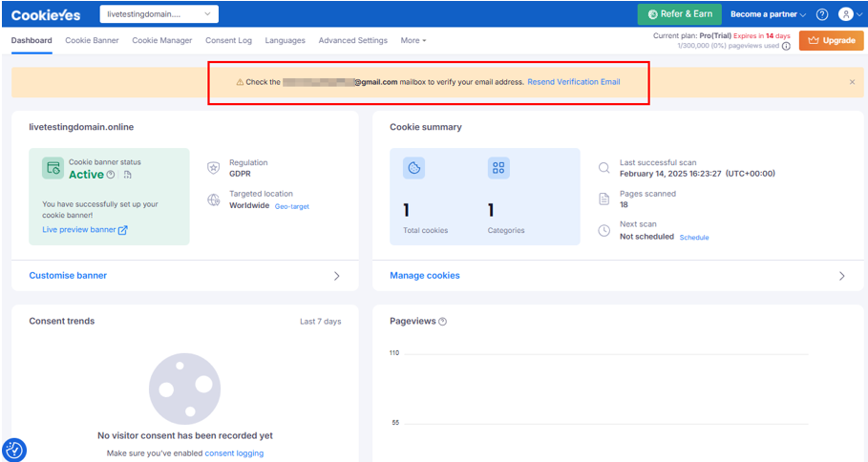868x462 pixels.
Task: Click the Categories grid icon
Action: point(498,168)
